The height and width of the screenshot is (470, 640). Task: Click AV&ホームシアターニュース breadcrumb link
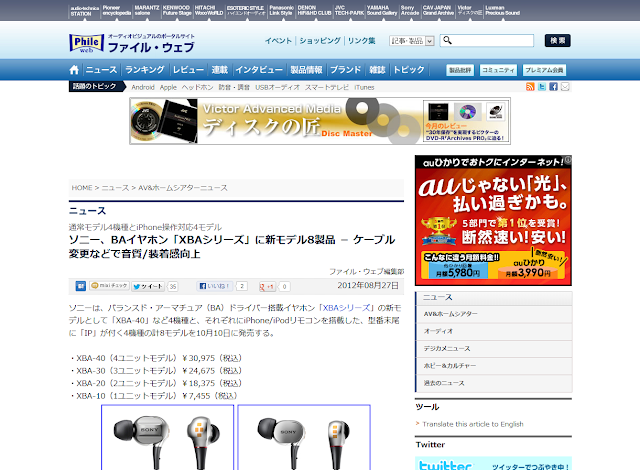[x=183, y=188]
